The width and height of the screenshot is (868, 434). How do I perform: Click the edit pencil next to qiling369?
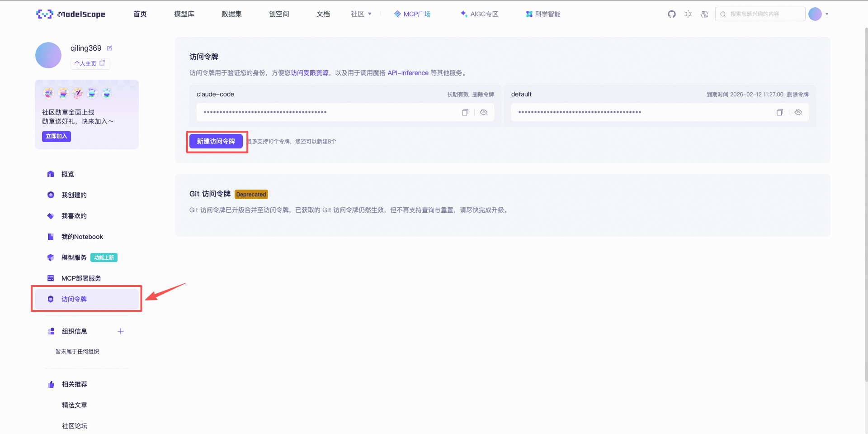[x=110, y=48]
